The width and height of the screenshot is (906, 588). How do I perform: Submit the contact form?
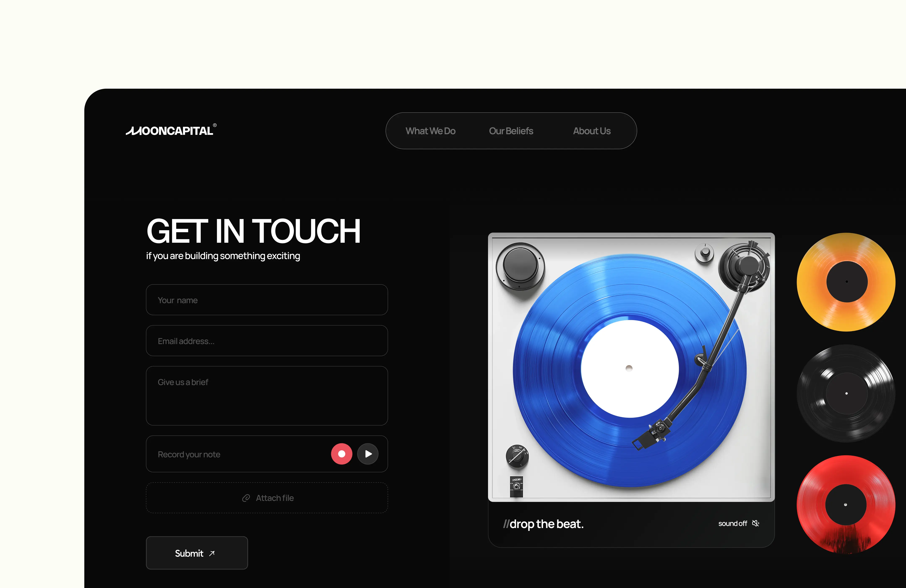197,553
